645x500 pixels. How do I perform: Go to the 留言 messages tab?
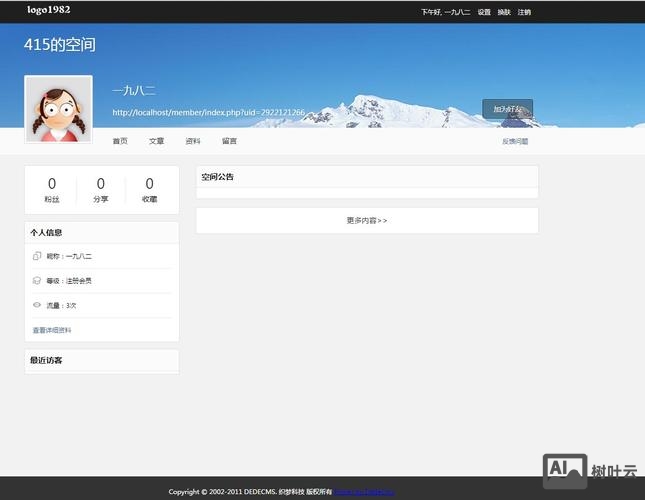(229, 141)
